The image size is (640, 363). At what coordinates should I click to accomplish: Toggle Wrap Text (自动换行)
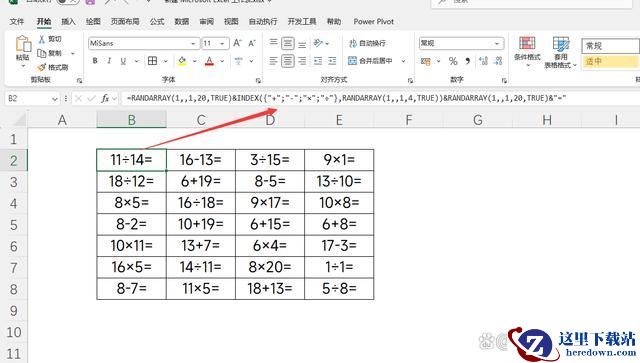(x=367, y=43)
